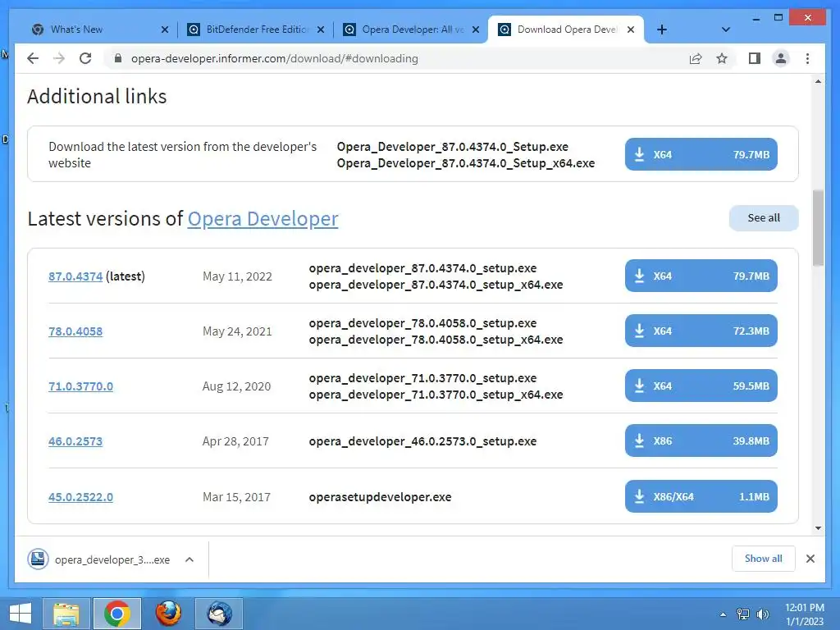Open the tab search dropdown
The height and width of the screenshot is (630, 840).
click(x=725, y=30)
